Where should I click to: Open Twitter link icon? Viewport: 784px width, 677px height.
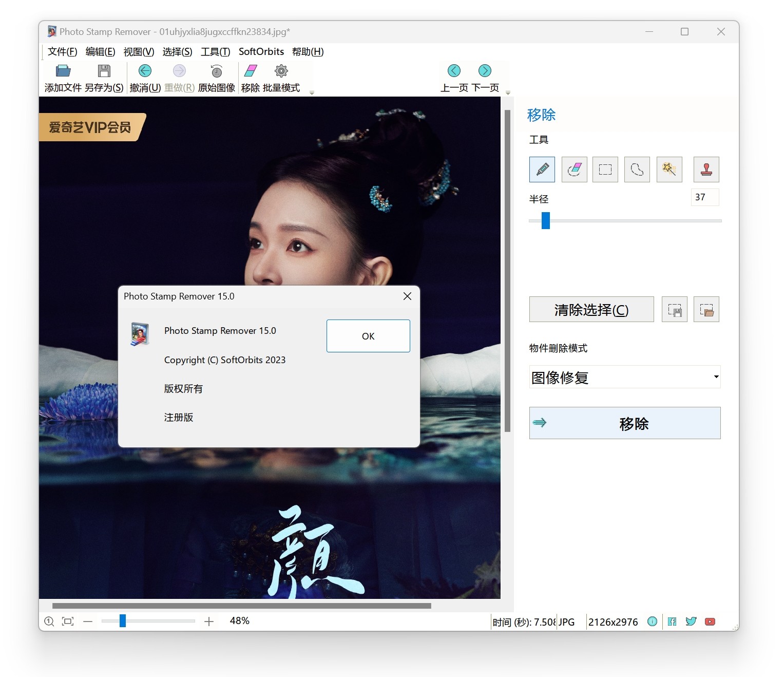(691, 622)
